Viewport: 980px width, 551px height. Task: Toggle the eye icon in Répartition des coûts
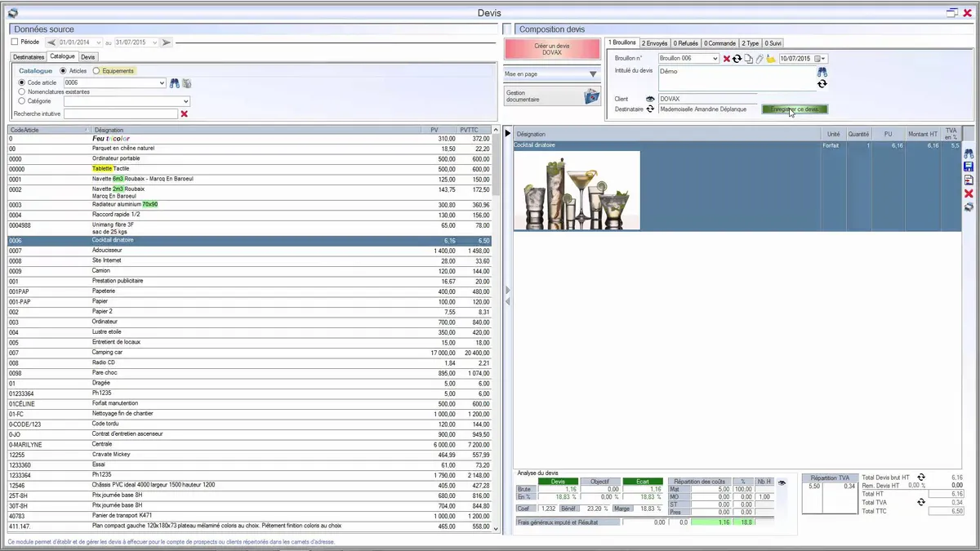click(x=782, y=483)
